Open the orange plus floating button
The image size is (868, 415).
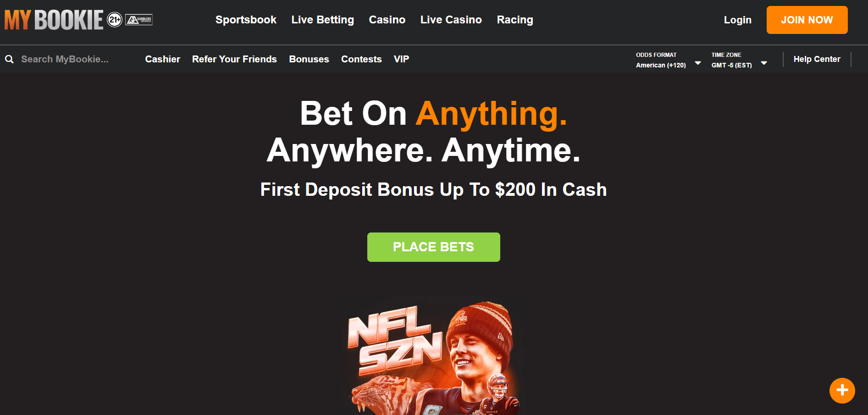click(842, 390)
